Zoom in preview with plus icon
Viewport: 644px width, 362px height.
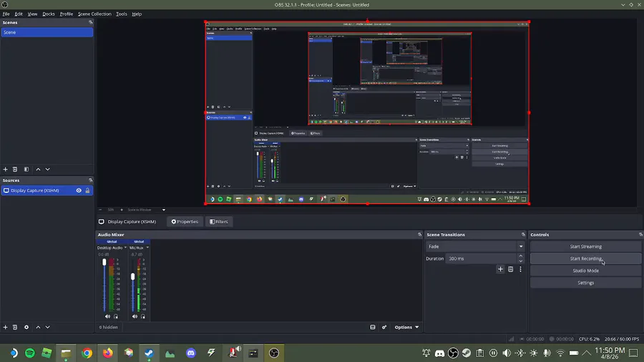coord(122,210)
